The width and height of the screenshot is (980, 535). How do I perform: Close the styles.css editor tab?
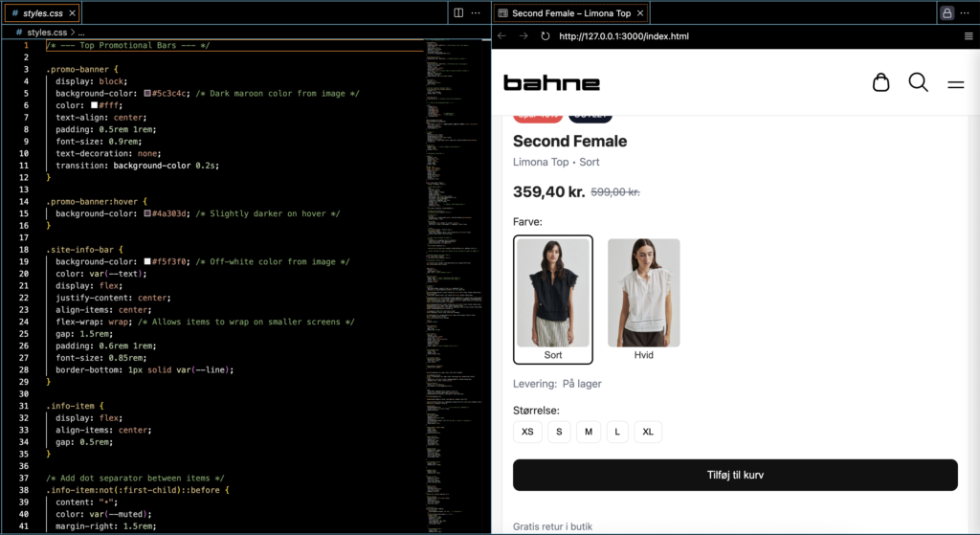point(73,13)
